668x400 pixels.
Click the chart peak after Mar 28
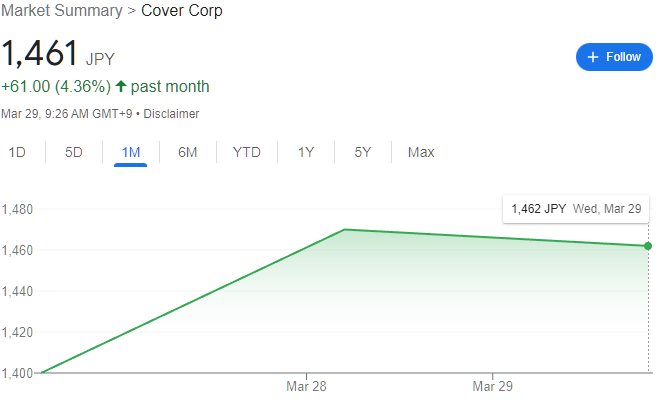coord(344,230)
